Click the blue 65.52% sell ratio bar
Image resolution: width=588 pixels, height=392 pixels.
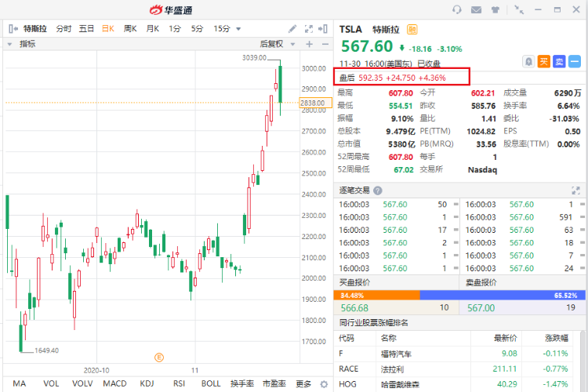coord(503,296)
